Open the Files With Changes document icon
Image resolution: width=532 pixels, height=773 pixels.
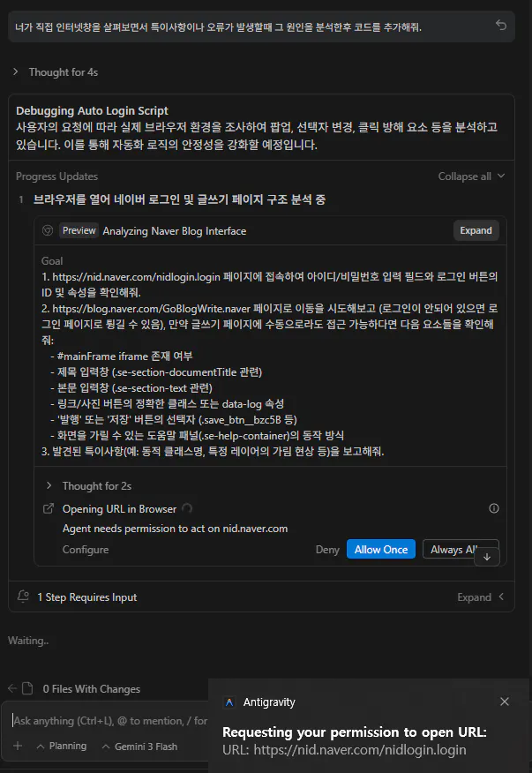point(27,688)
